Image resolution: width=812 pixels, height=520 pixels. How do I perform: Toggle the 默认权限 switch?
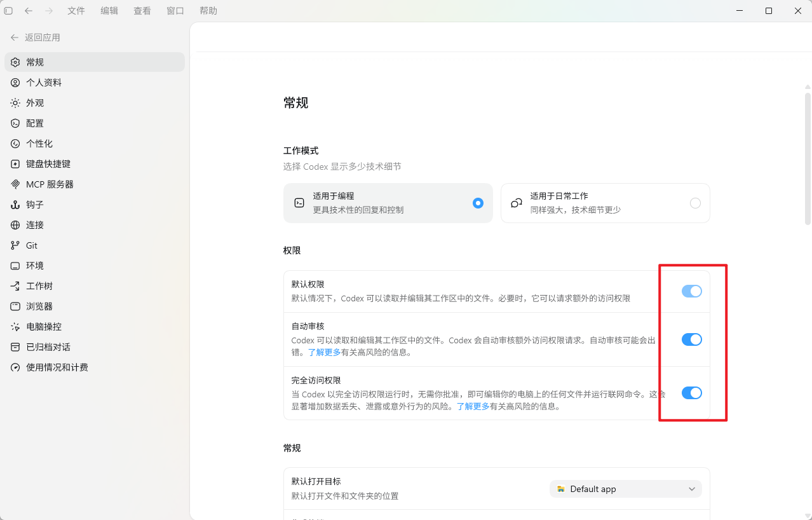click(692, 291)
